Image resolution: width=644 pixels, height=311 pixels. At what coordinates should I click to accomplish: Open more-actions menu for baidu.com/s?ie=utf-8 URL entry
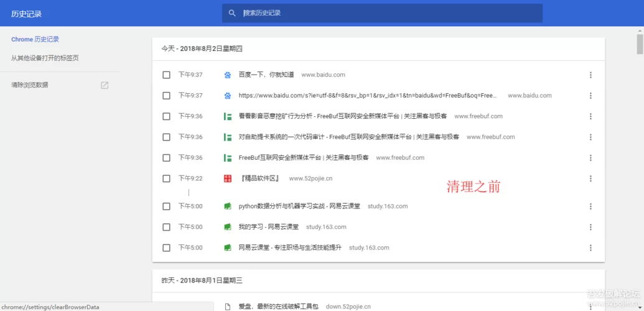(x=590, y=95)
